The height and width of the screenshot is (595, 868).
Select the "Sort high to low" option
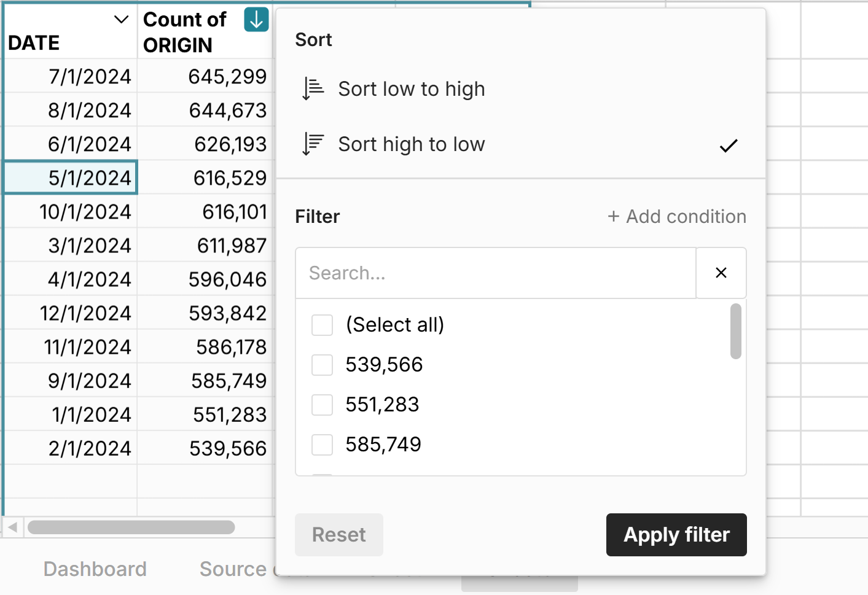click(x=411, y=144)
